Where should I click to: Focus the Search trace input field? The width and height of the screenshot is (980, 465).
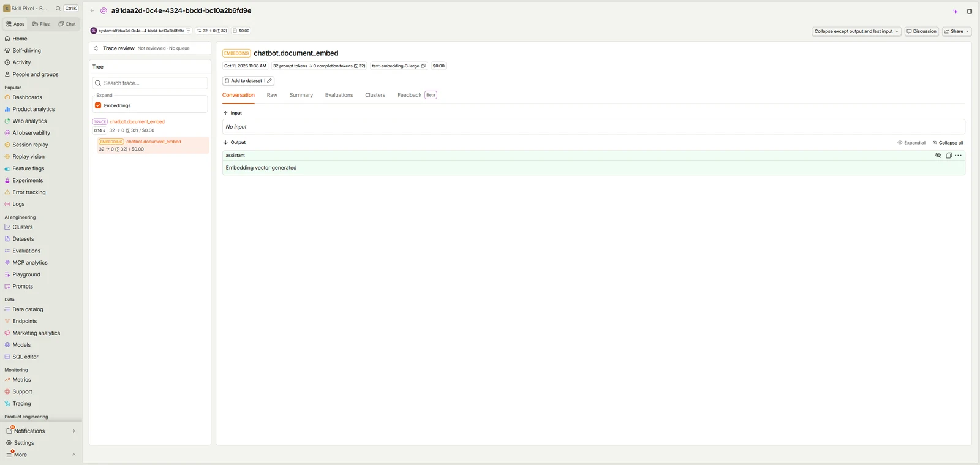point(150,83)
